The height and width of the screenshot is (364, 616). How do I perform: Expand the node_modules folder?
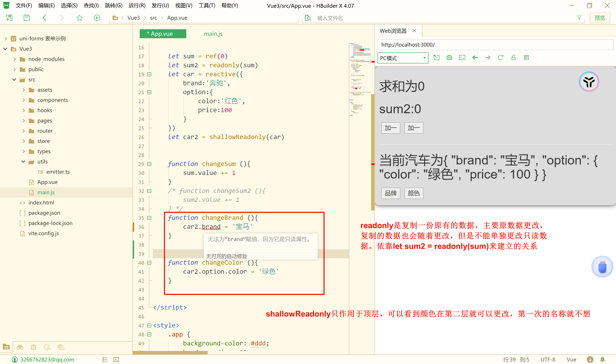click(x=15, y=59)
